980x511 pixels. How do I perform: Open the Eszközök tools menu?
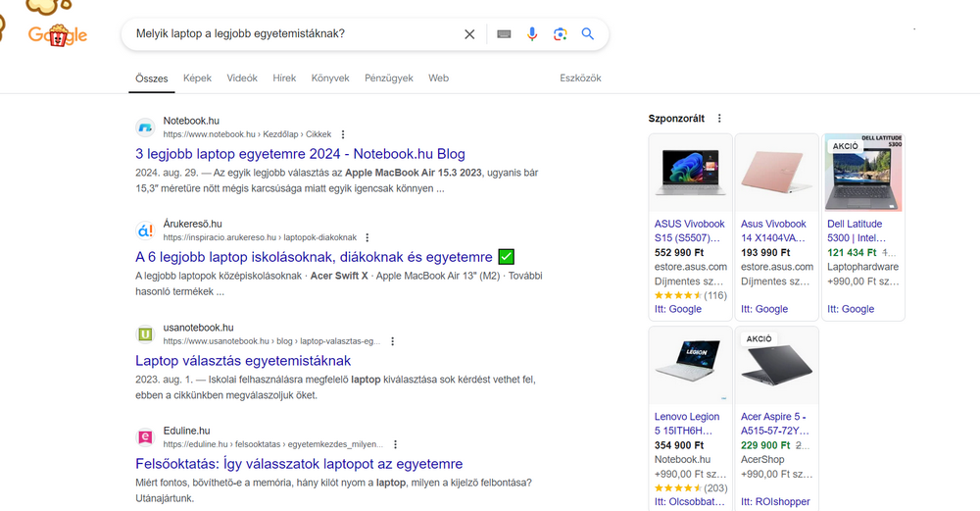[580, 78]
